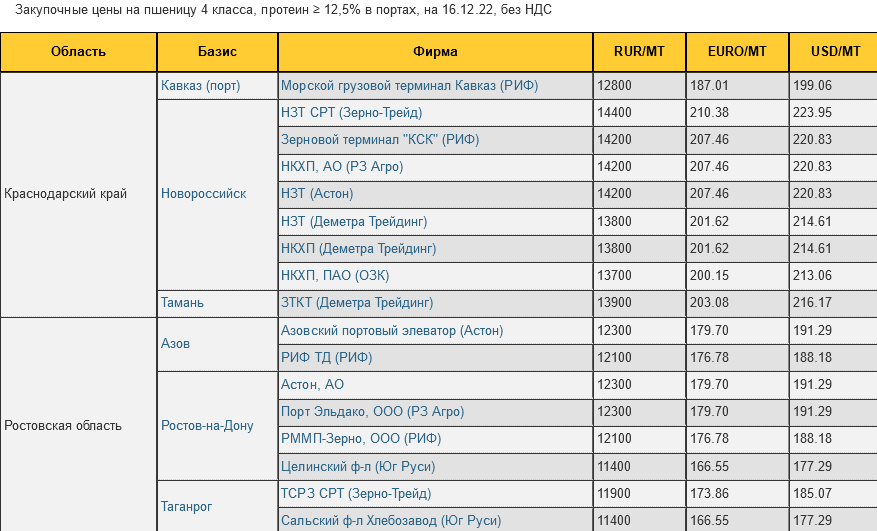The image size is (877, 531).
Task: Select the Краснодарский край region cell
Action: [66, 193]
